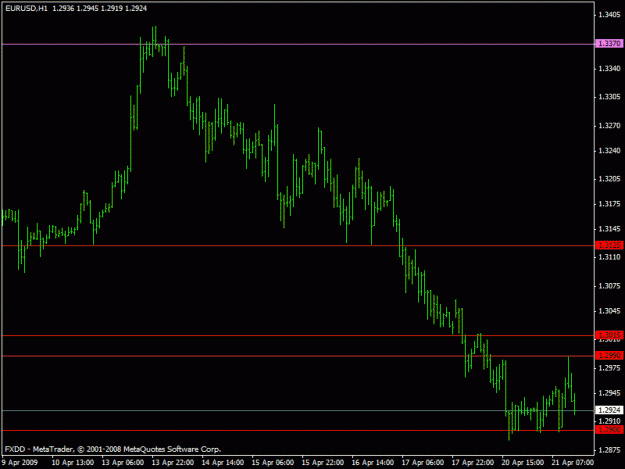
Task: Select the gray current bid price line
Action: pyautogui.click(x=298, y=410)
